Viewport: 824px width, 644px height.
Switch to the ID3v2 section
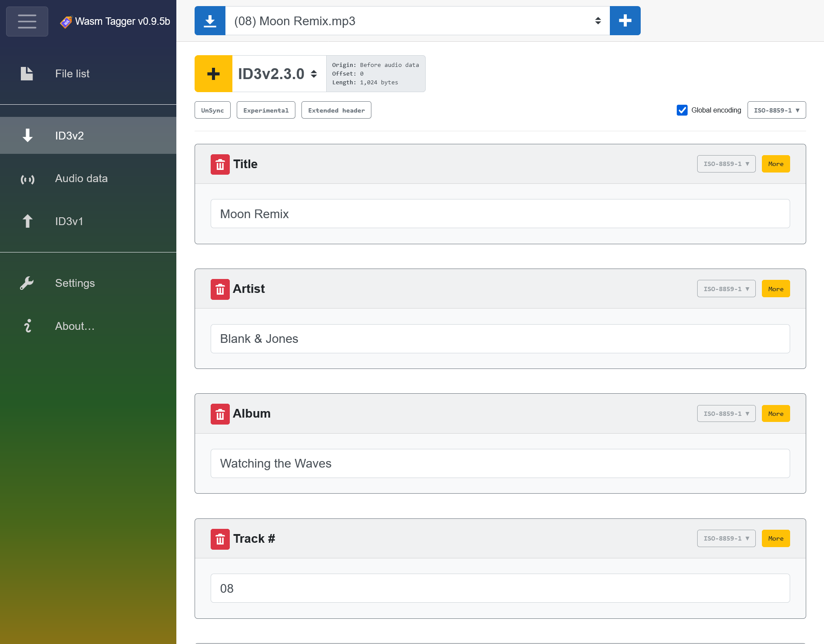point(88,136)
